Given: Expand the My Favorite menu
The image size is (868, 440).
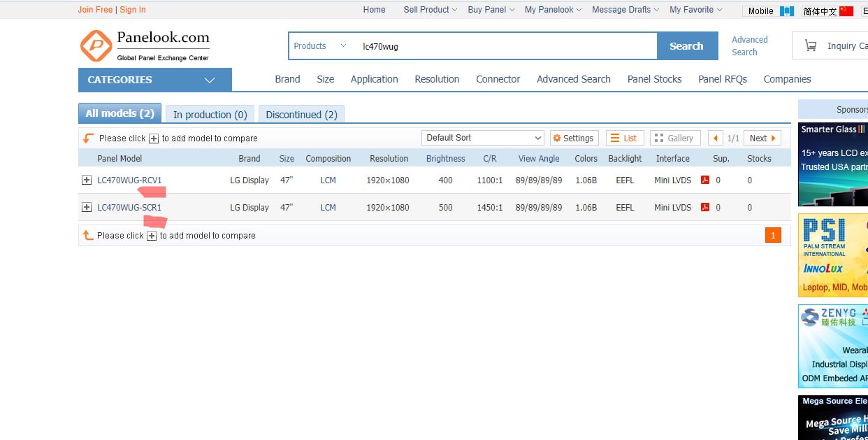Looking at the screenshot, I should [696, 10].
